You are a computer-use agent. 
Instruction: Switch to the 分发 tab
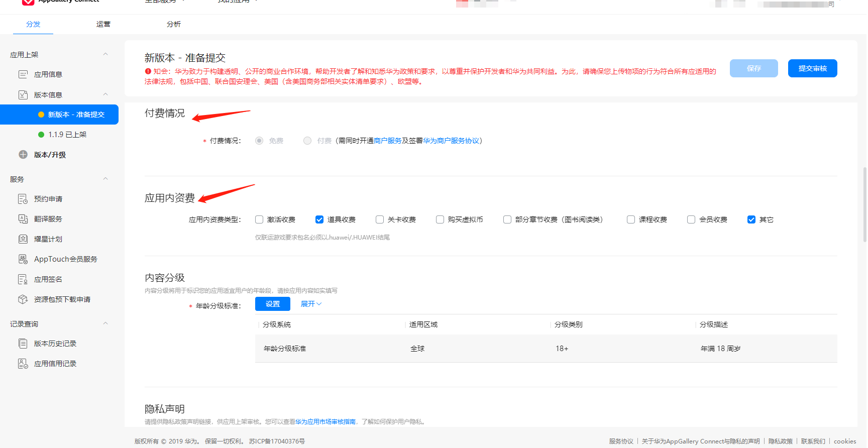(x=33, y=24)
